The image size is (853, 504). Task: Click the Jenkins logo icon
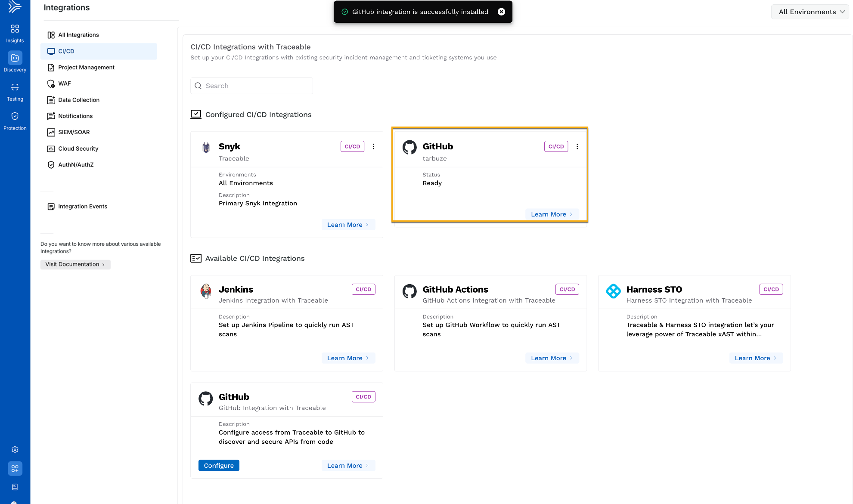pyautogui.click(x=206, y=291)
